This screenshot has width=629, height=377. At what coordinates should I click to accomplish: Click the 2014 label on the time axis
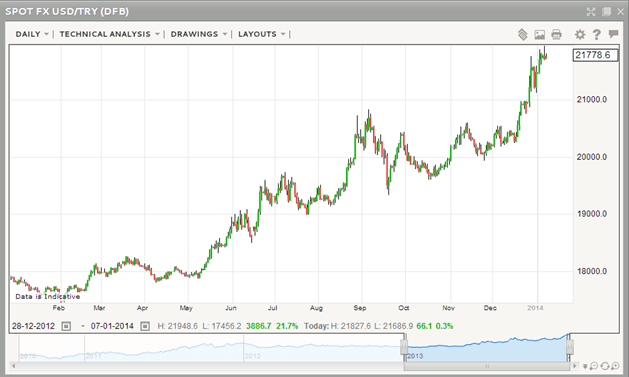[x=535, y=308]
